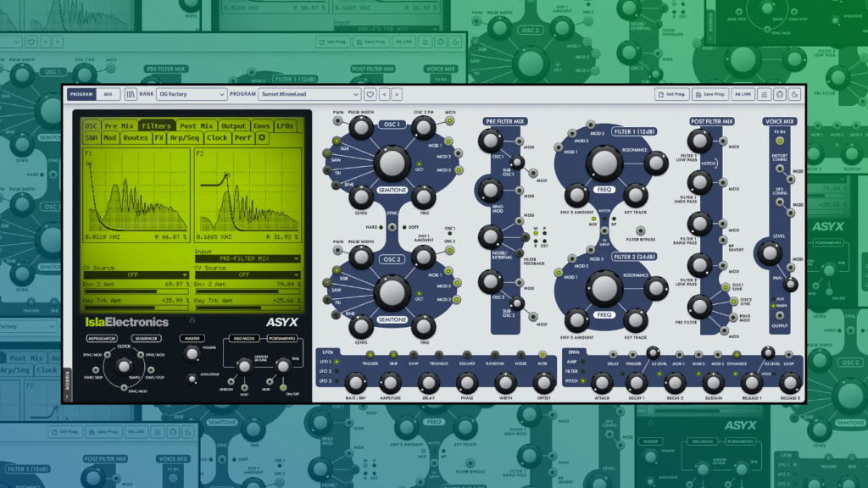868x488 pixels.
Task: Adjust F2 Key Trk Amt slider
Action: tap(248, 307)
